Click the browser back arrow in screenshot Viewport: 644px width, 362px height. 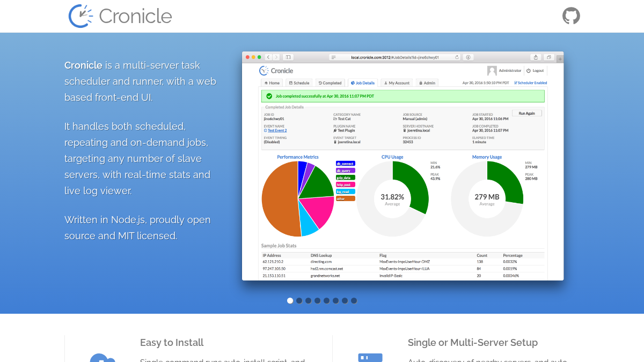pos(268,57)
